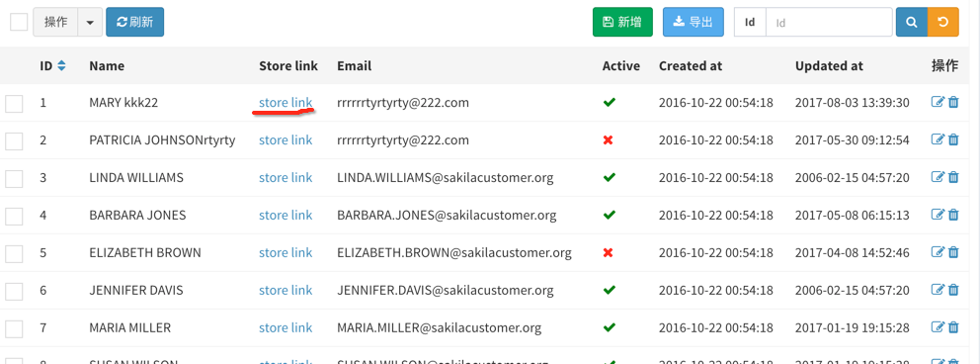Viewport: 980px width, 364px height.
Task: Click the blue search magnifier button
Action: 912,22
